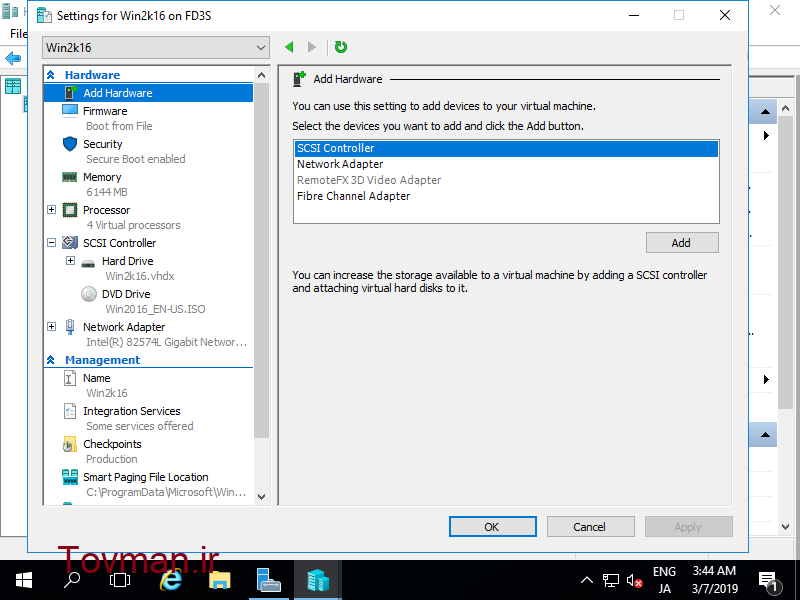Collapse the SCSI Controller node
Image resolution: width=800 pixels, height=600 pixels.
52,243
